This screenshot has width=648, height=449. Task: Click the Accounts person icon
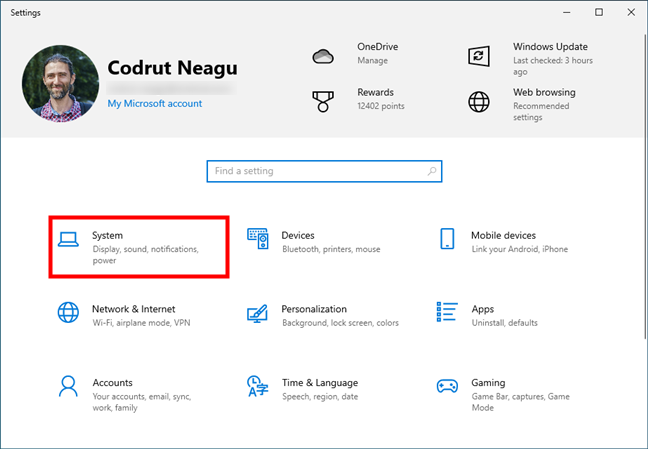pyautogui.click(x=68, y=386)
